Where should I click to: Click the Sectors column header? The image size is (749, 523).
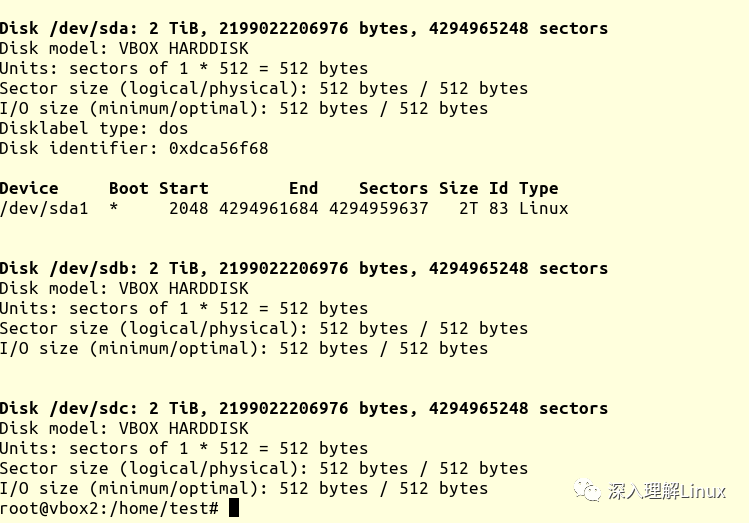coord(393,188)
